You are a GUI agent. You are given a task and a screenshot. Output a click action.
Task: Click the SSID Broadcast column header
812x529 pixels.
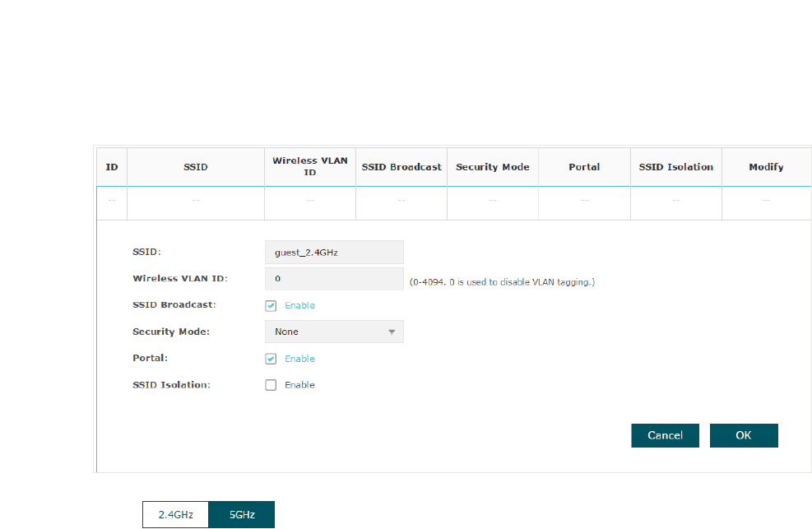(401, 167)
